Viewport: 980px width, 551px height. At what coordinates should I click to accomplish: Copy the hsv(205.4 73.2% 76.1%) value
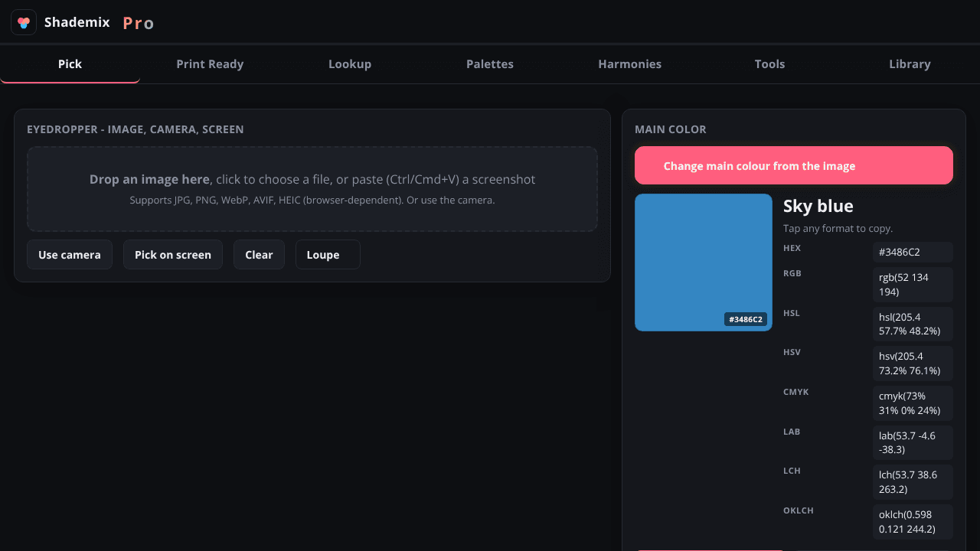click(x=913, y=364)
